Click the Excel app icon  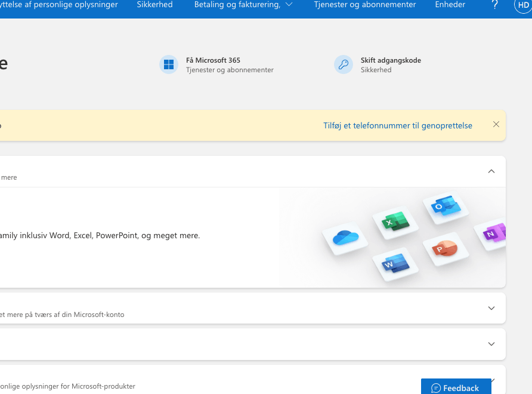click(x=395, y=221)
